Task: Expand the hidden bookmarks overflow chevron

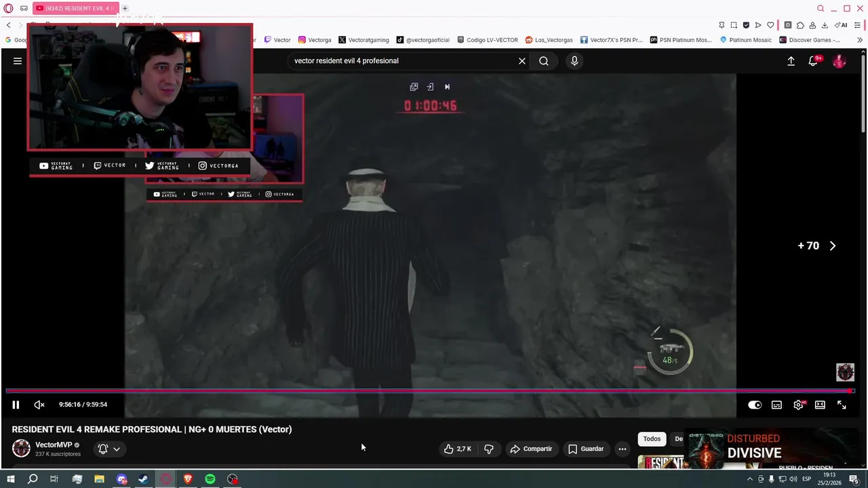Action: (x=860, y=40)
